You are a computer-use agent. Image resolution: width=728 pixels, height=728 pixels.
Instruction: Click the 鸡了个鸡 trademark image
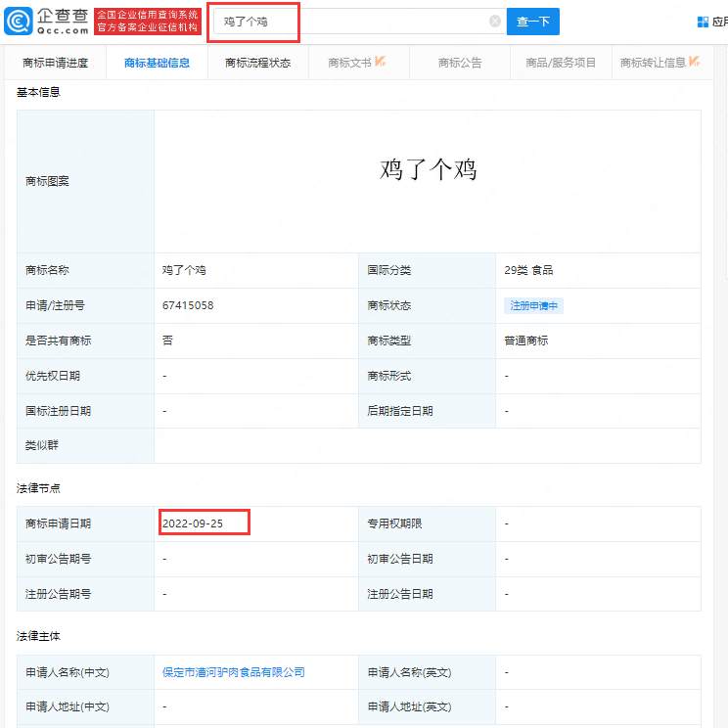[428, 169]
